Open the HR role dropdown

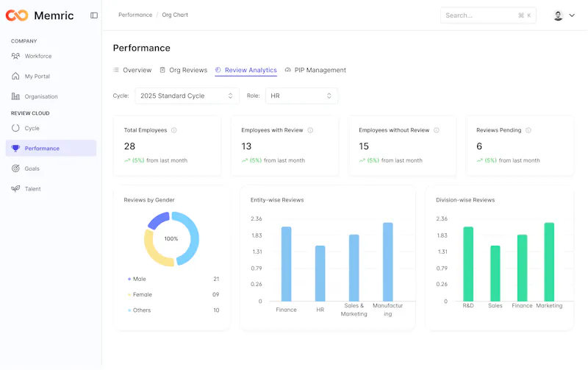click(x=301, y=96)
